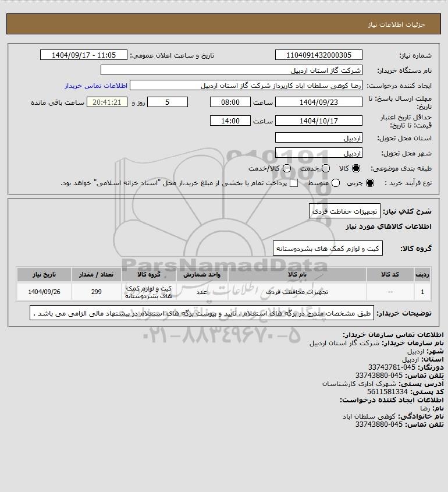Viewport: 448px width, 492px height.
Task: Click the validity hour field 14:00
Action: 230,121
